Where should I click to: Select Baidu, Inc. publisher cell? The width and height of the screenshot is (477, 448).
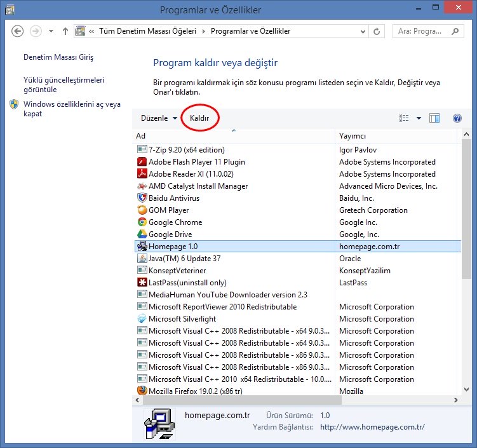(x=356, y=198)
